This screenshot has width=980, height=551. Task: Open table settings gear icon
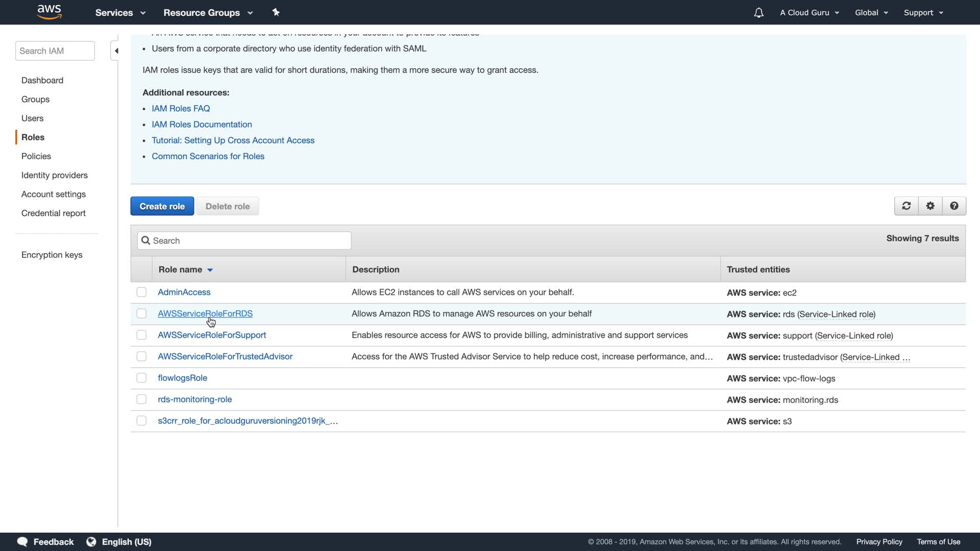point(930,206)
